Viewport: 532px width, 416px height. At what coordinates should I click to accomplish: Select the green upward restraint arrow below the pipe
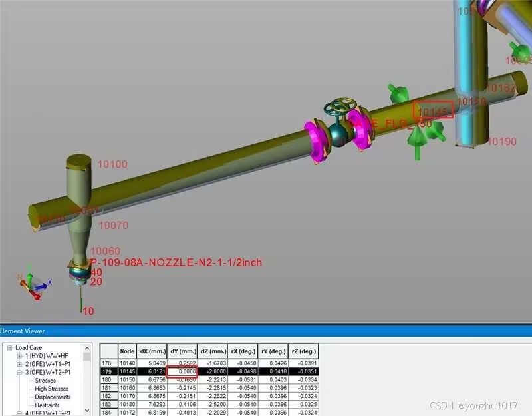pos(417,142)
